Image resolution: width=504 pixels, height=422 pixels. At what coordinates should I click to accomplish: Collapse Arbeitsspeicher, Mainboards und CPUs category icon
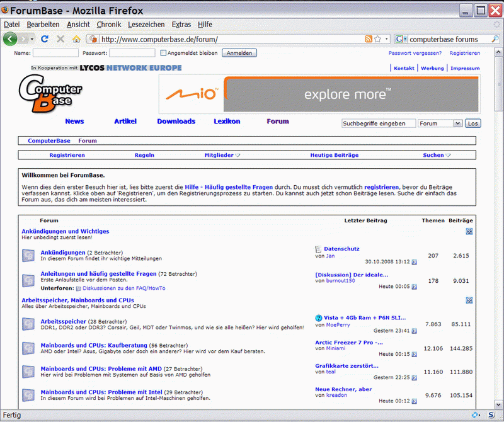[469, 300]
